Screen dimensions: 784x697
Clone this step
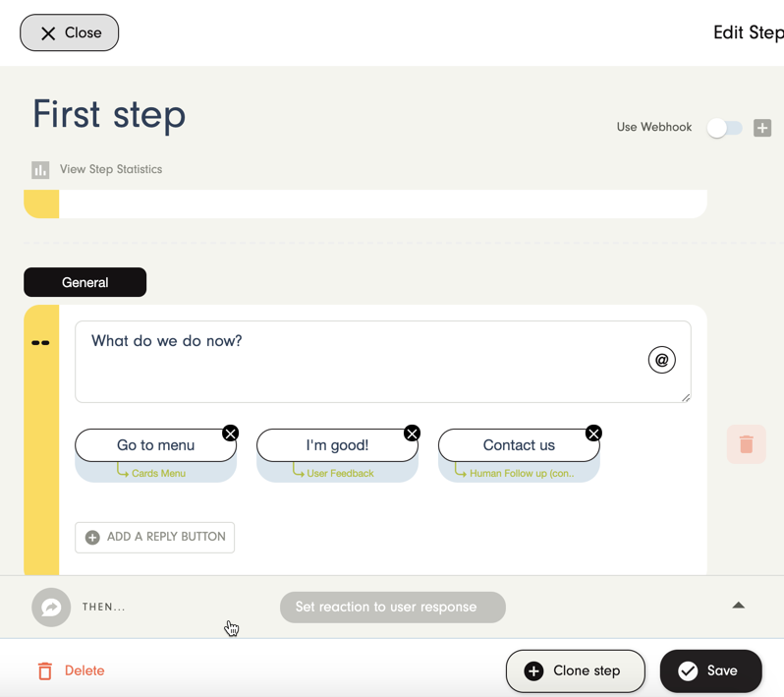coord(575,671)
